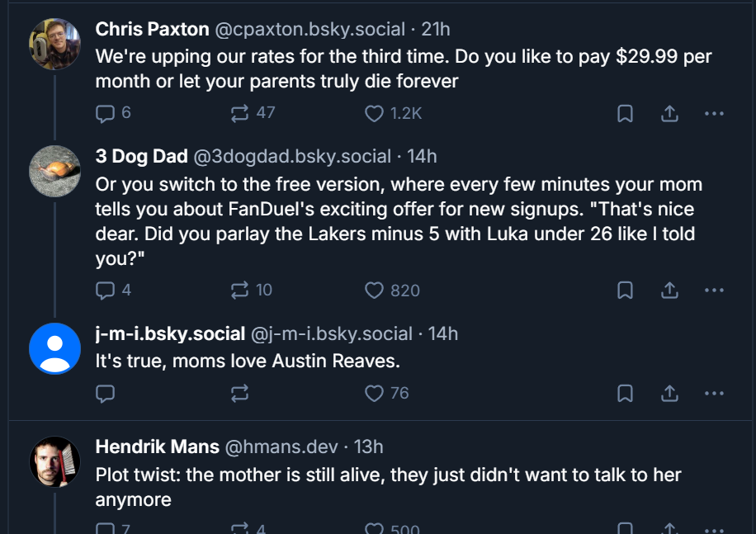Screen dimensions: 756x534
Task: Open Hendrik Mans's profile picture
Action: click(54, 461)
